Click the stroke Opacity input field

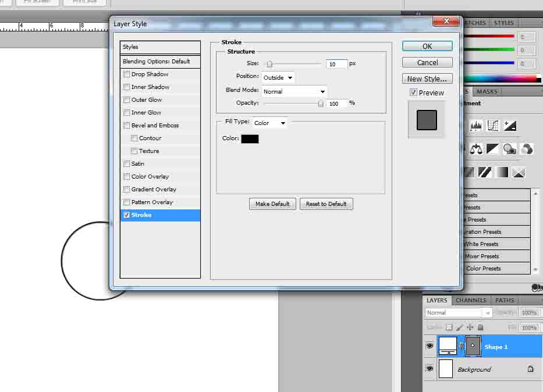(x=336, y=104)
